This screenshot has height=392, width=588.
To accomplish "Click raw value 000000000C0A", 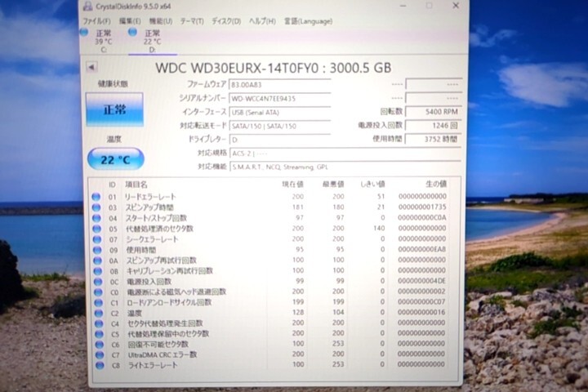I will click(x=422, y=217).
